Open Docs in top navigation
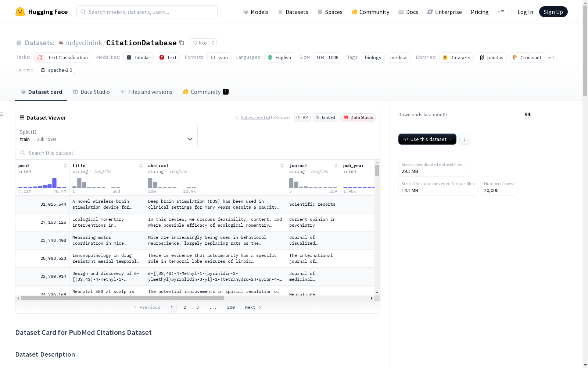 coord(408,12)
